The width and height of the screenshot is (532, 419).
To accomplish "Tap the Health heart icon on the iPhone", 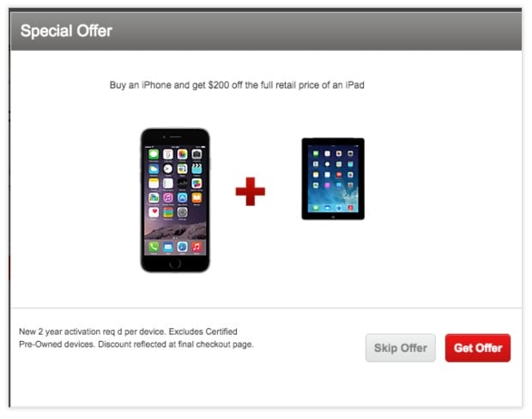I will (154, 212).
